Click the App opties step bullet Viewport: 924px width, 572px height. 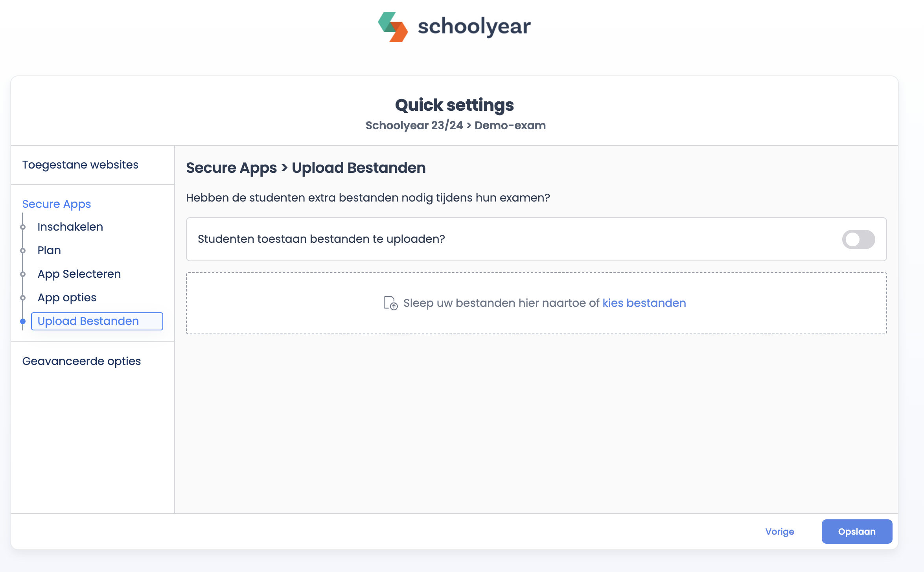[23, 298]
